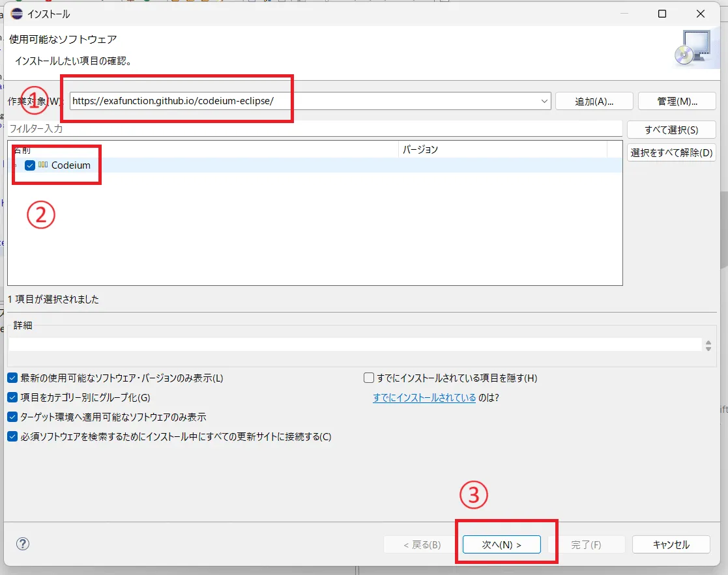Open the 作業対象 site dropdown arrow

[x=544, y=101]
